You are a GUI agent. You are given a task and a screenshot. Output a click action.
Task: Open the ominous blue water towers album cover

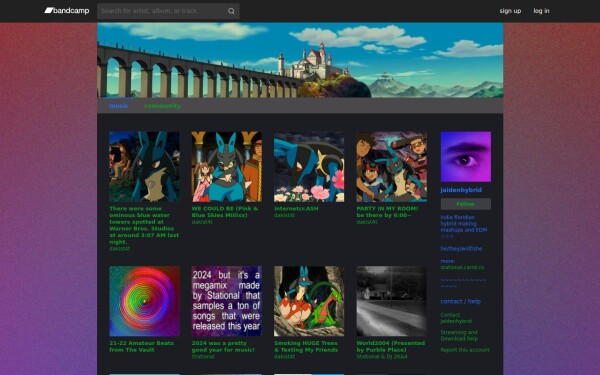pos(144,167)
